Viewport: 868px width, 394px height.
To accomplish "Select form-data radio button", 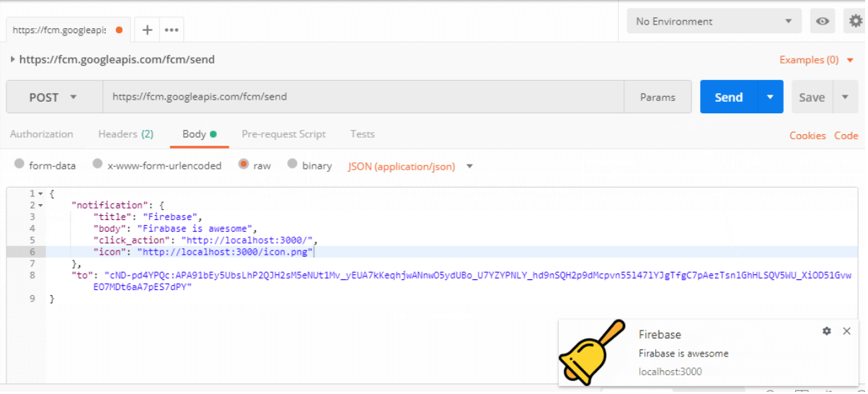I will click(19, 165).
